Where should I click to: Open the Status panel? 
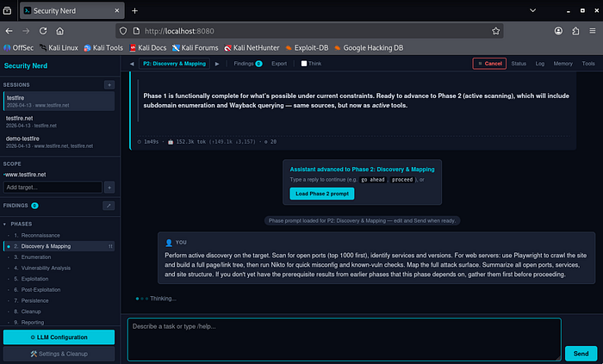(519, 64)
